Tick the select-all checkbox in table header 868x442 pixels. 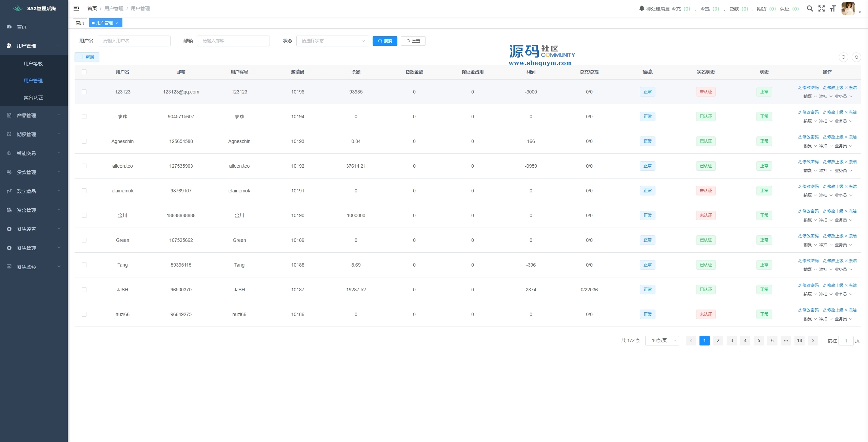pos(84,72)
